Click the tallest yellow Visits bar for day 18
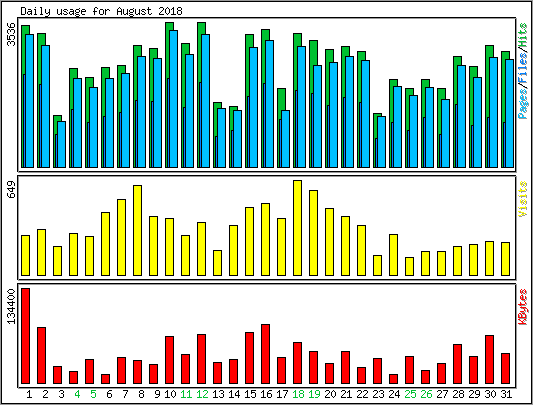 tap(297, 228)
